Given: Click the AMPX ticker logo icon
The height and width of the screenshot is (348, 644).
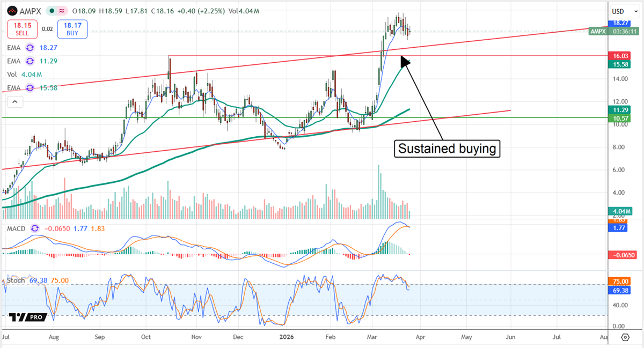Looking at the screenshot, I should (x=13, y=11).
